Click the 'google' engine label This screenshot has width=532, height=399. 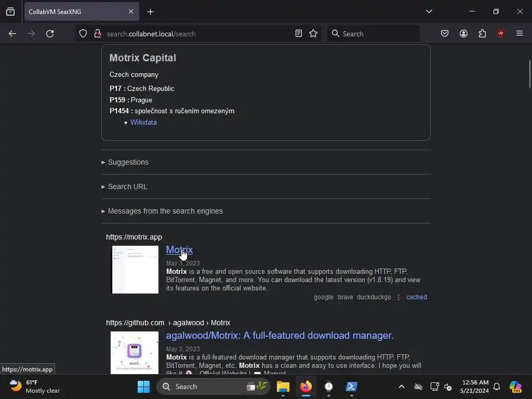coord(323,297)
